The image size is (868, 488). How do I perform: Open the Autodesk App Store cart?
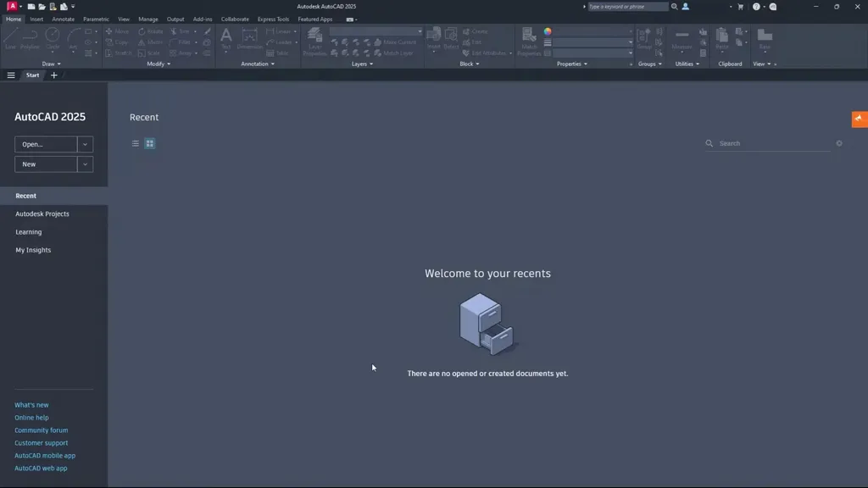click(740, 7)
